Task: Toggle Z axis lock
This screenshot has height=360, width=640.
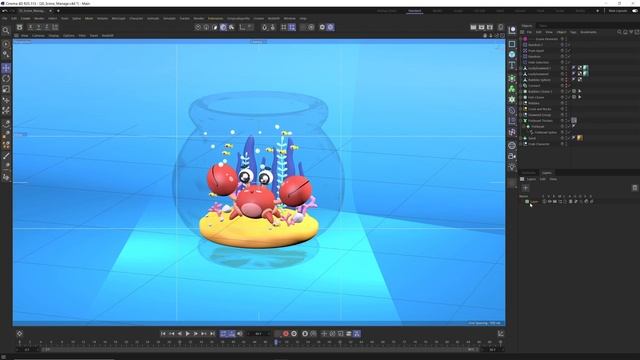Action: 47,27
